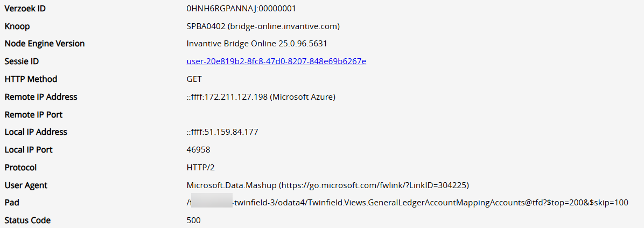This screenshot has width=644, height=228.
Task: Click the Sessie ID label
Action: (x=22, y=61)
